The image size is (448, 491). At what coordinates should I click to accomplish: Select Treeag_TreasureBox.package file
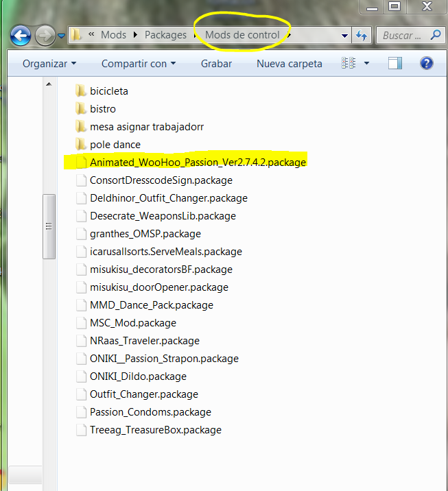[155, 430]
